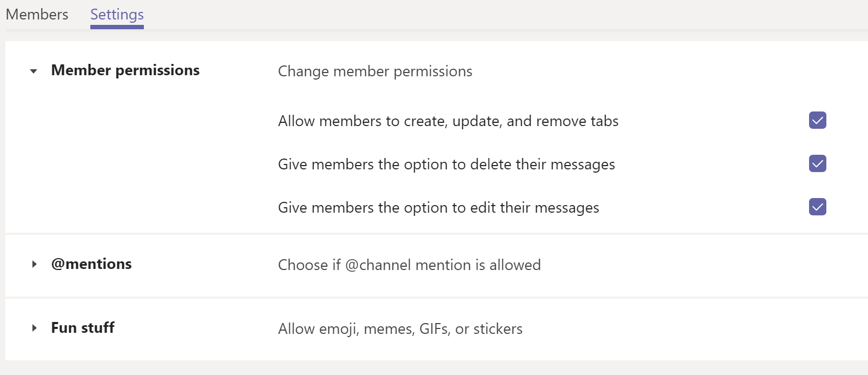Click the @mentions section heading
The width and height of the screenshot is (868, 375).
91,264
